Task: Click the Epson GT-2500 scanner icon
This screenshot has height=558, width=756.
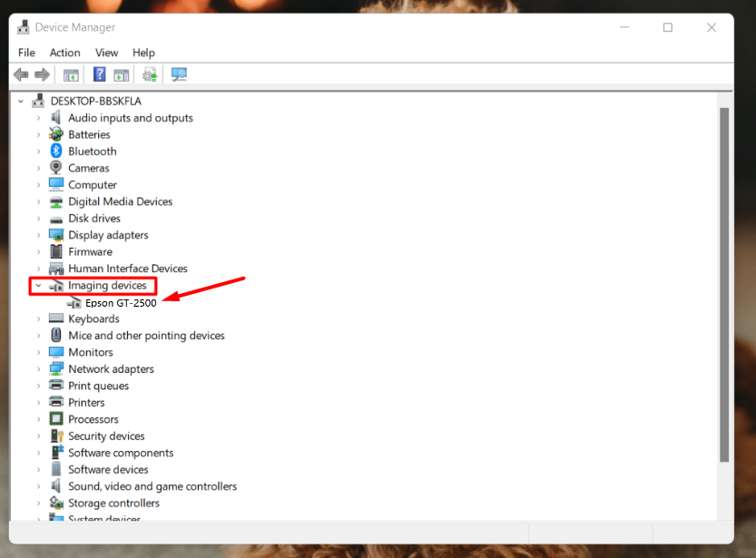Action: click(74, 303)
